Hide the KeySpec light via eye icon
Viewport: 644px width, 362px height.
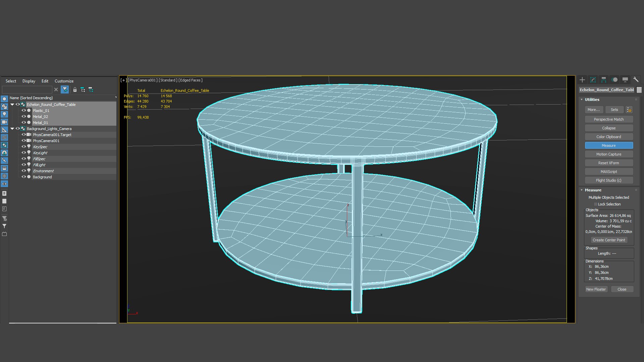tap(24, 146)
